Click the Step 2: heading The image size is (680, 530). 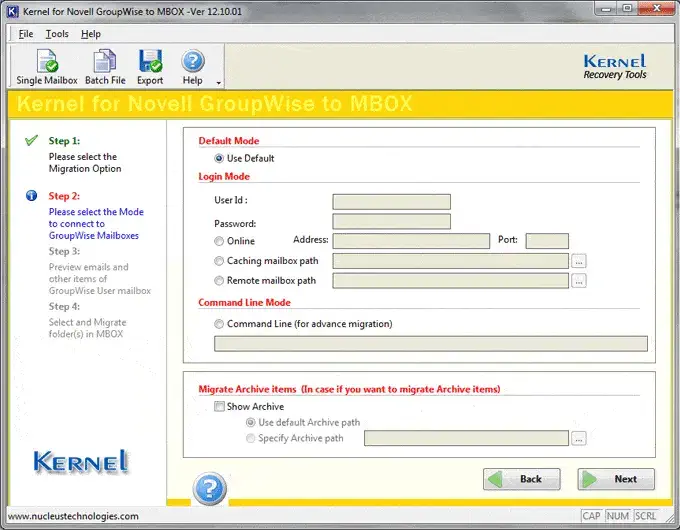(64, 196)
